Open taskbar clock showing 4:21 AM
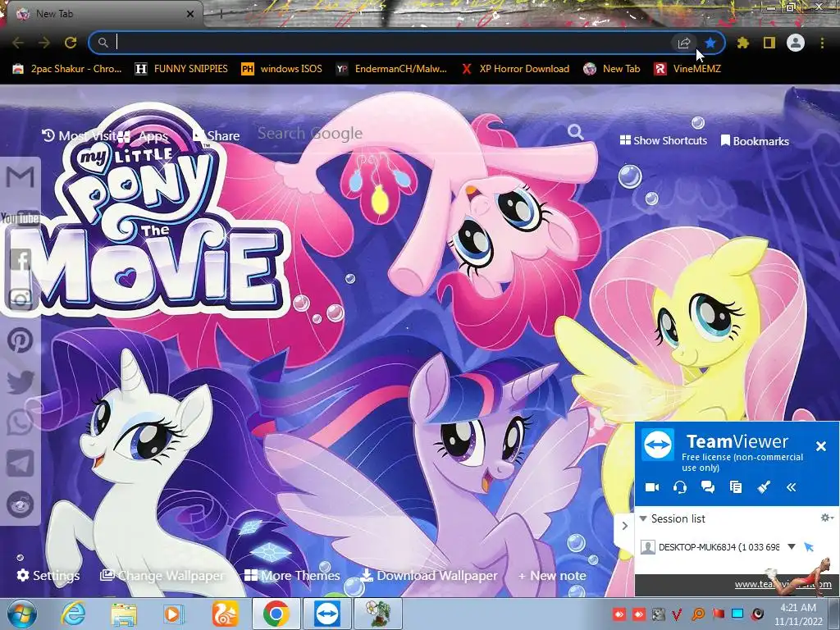The height and width of the screenshot is (630, 840). click(798, 614)
